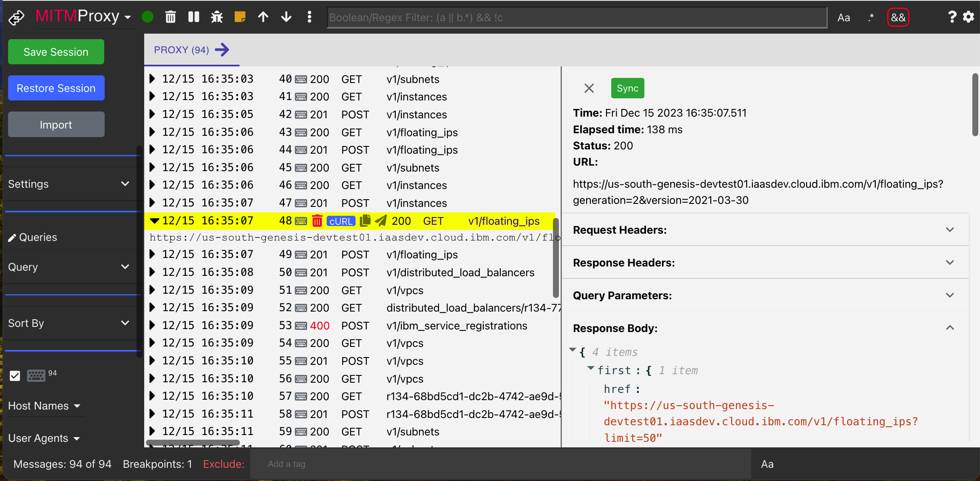
Task: Pause recording with the pause icon
Action: point(194,17)
